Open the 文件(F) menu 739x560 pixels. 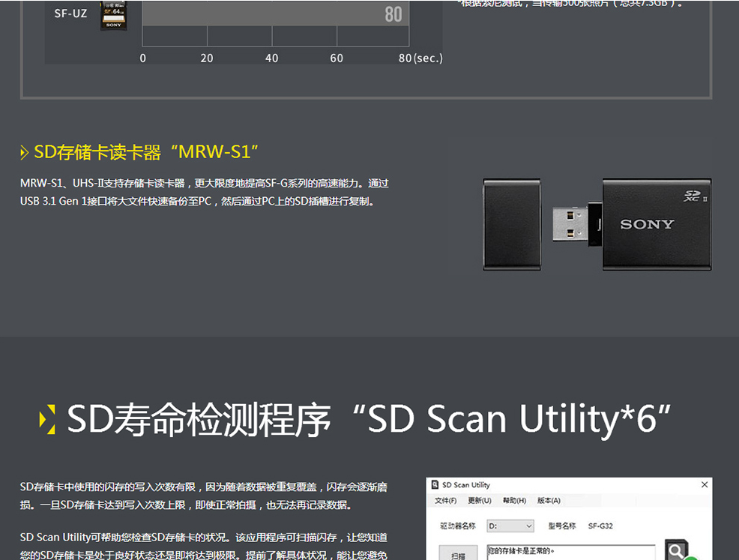(x=445, y=501)
